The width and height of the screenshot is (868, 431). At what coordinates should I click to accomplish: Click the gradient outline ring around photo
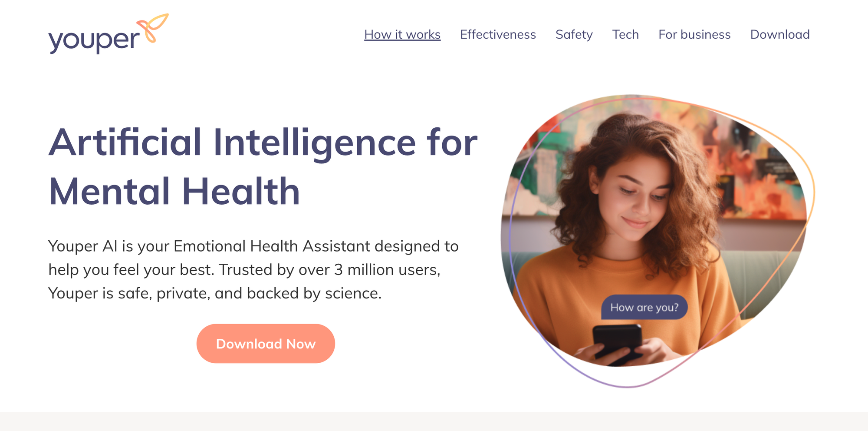(814, 191)
